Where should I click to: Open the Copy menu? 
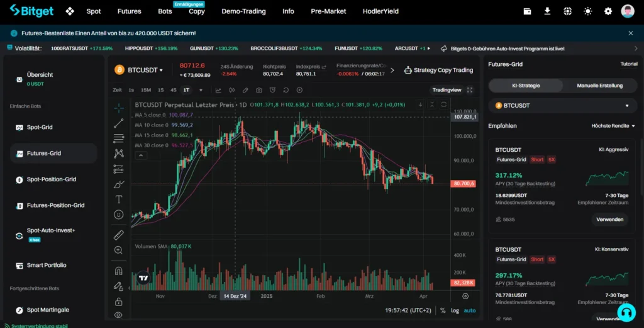coord(197,11)
